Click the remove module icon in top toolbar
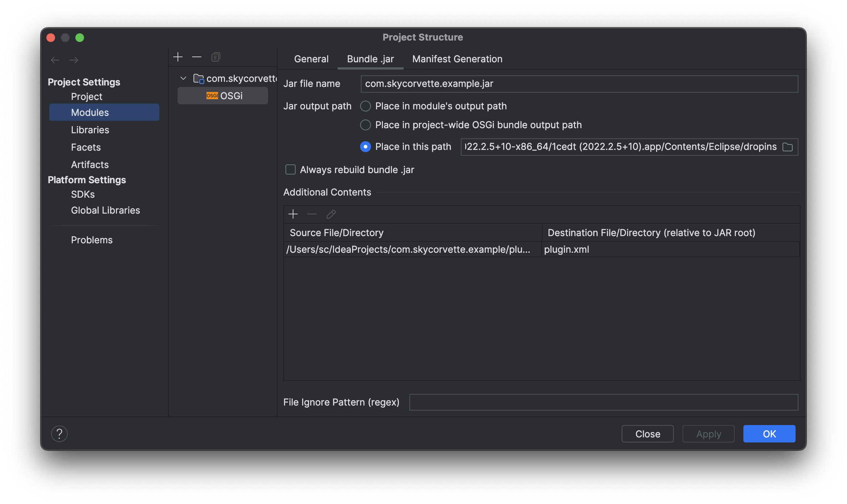 197,56
